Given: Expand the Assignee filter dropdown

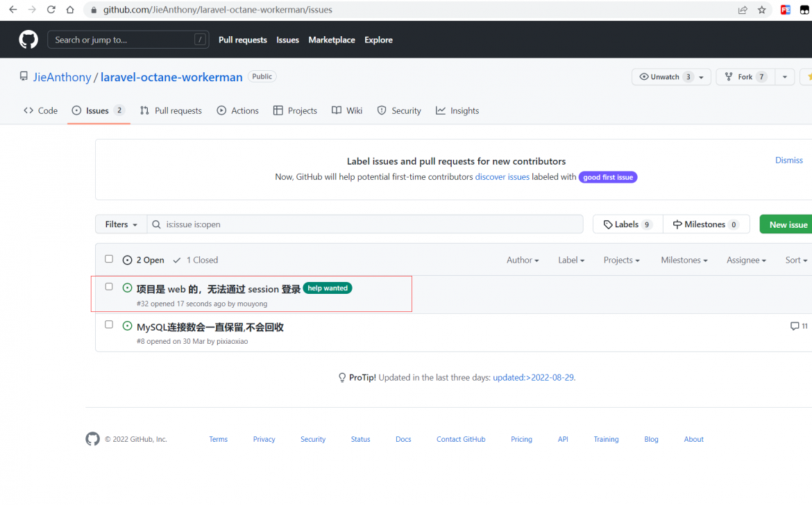Looking at the screenshot, I should (746, 260).
